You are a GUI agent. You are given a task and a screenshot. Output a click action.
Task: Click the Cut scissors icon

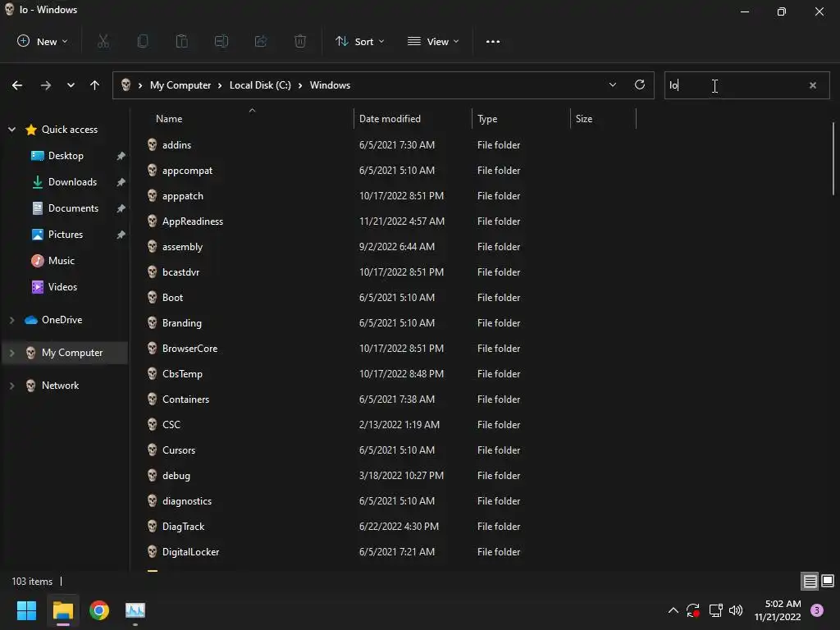pos(103,41)
